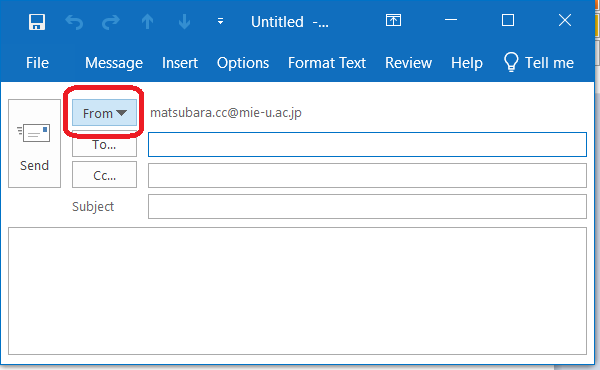Screen dimensions: 600x370
Task: Open Customize Quick Access Toolbar dropdown
Action: click(220, 21)
